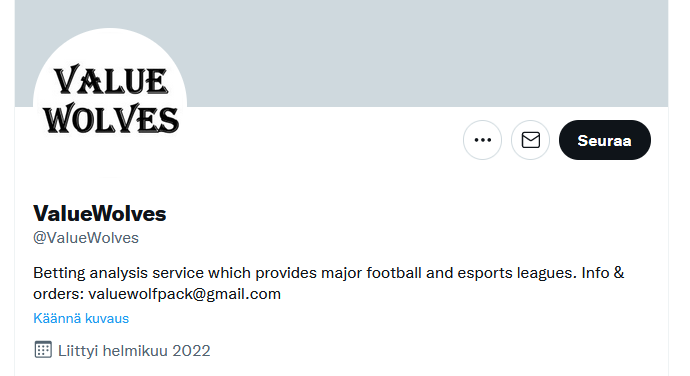Click "esports leagues" in the bio
This screenshot has height=376, width=690.
(517, 273)
